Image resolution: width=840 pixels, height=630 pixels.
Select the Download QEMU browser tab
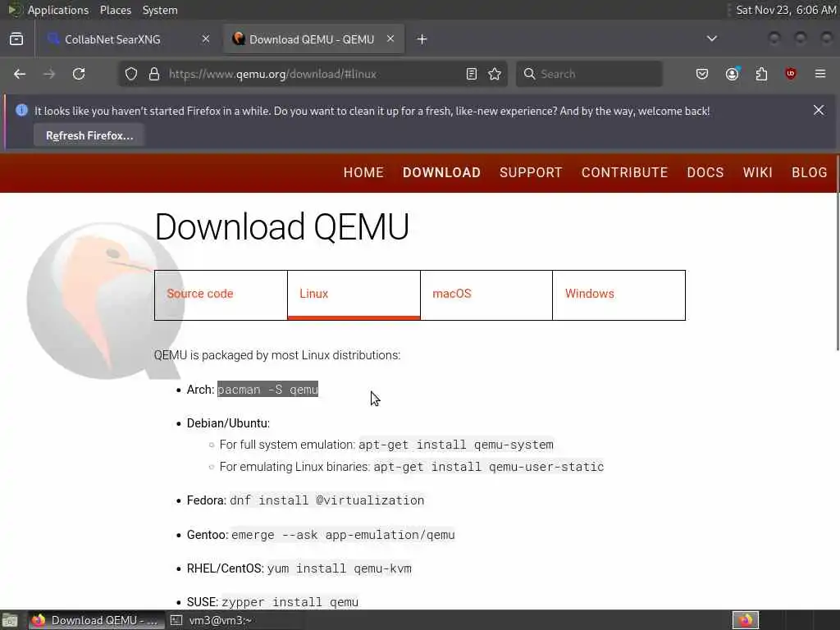click(314, 39)
